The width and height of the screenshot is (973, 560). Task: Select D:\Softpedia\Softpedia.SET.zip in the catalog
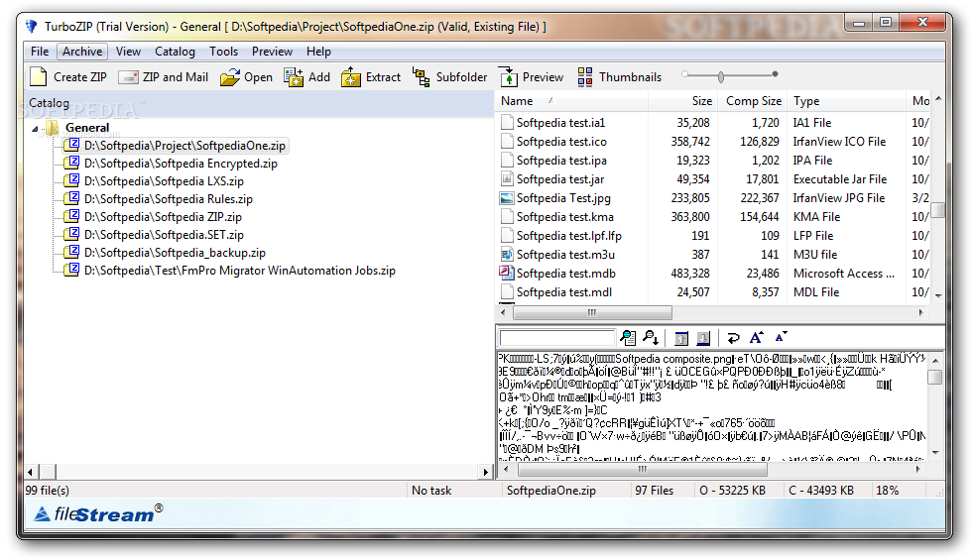[164, 235]
